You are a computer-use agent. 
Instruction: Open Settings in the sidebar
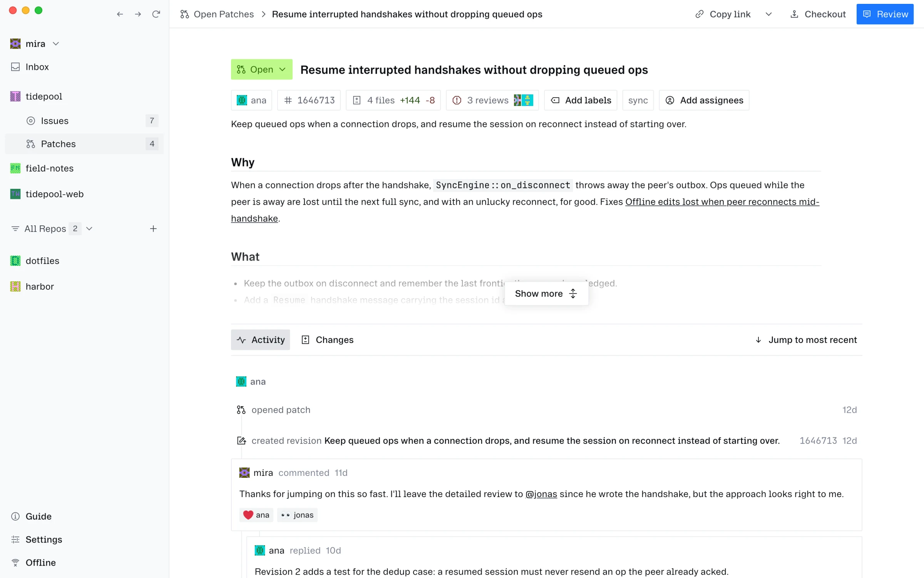[x=84, y=539]
